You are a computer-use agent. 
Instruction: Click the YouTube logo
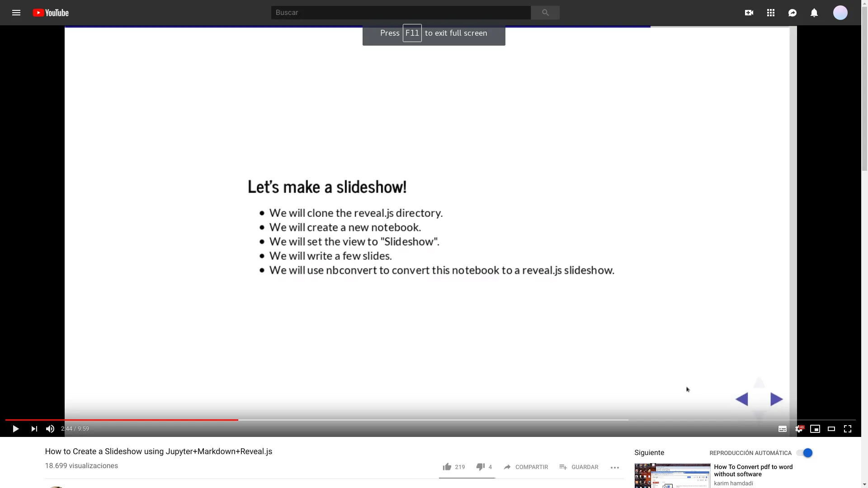tap(51, 13)
